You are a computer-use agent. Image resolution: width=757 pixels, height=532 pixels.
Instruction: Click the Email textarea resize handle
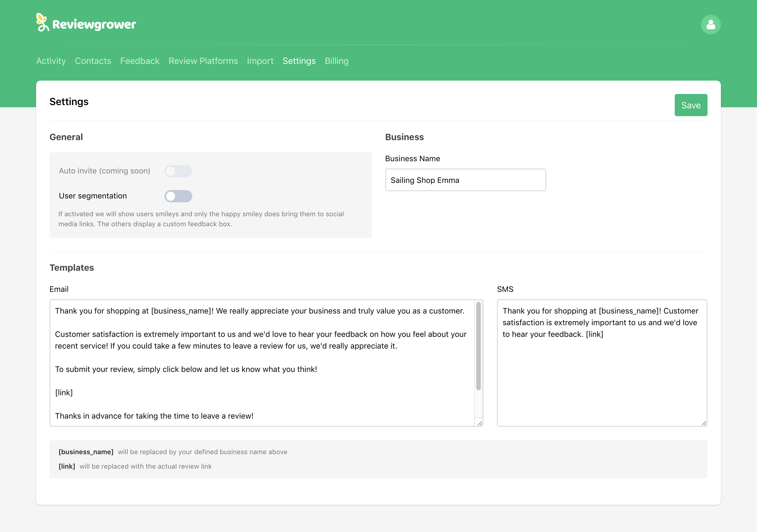pyautogui.click(x=480, y=423)
